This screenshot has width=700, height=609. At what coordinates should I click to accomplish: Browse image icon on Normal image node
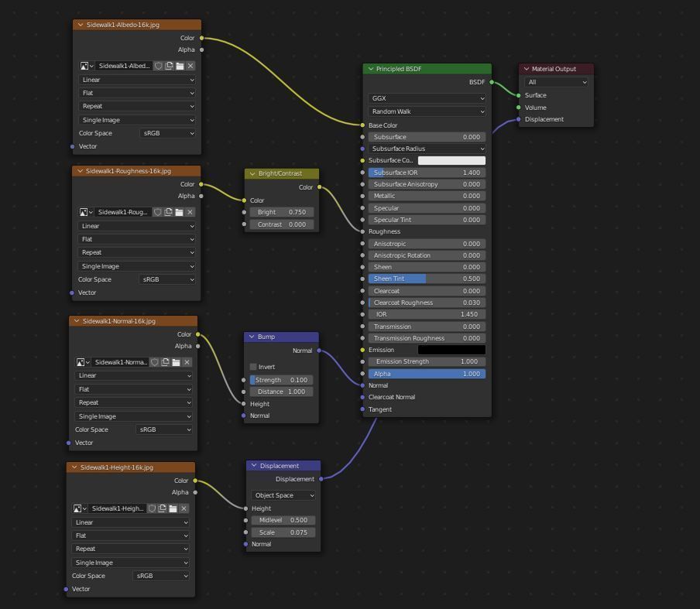(x=82, y=362)
